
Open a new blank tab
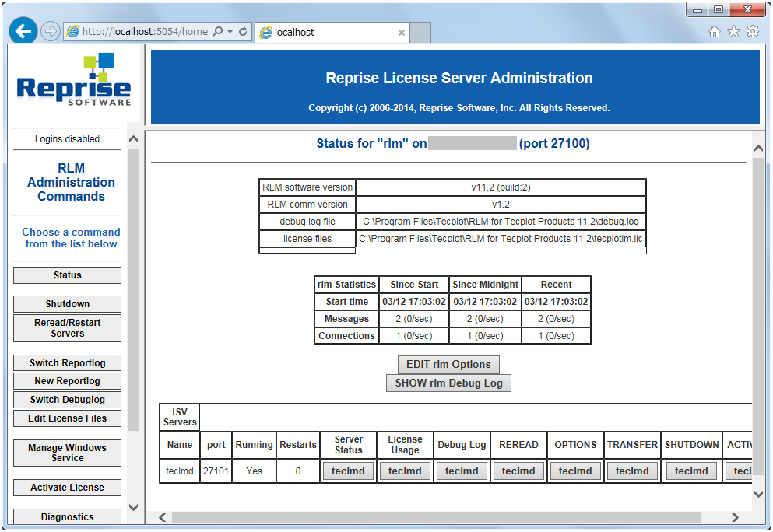coord(420,33)
